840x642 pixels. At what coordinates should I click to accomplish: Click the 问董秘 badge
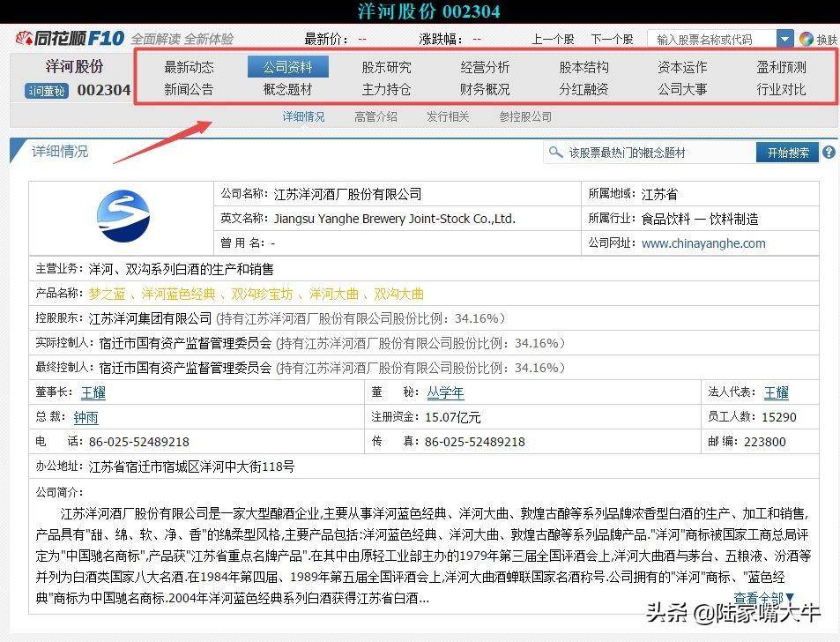tap(46, 91)
